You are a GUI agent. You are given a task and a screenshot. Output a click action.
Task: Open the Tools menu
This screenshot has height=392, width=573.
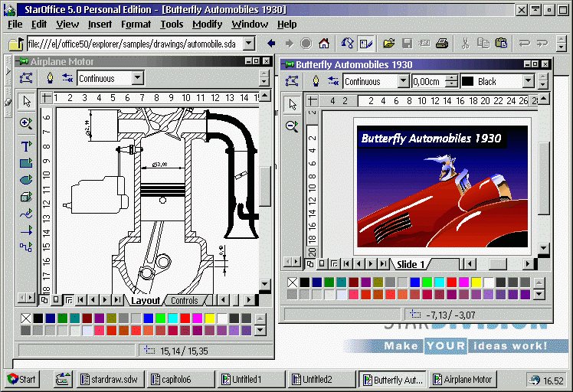(172, 24)
